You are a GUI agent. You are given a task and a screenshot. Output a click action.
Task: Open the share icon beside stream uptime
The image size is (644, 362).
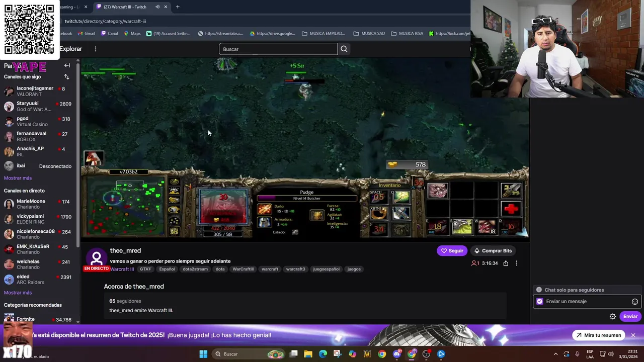(x=506, y=263)
